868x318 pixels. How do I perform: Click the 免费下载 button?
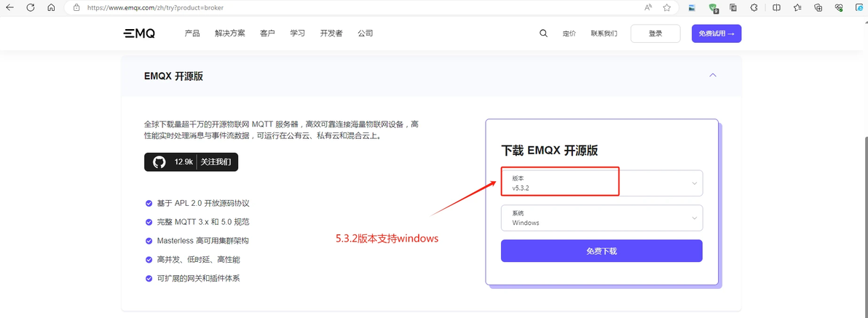601,250
